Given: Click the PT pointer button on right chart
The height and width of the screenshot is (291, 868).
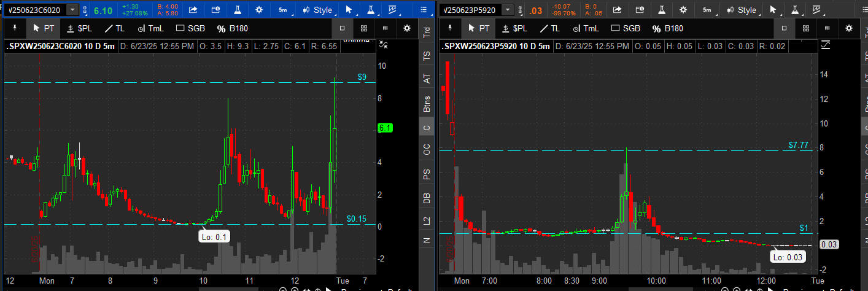Looking at the screenshot, I should 478,28.
